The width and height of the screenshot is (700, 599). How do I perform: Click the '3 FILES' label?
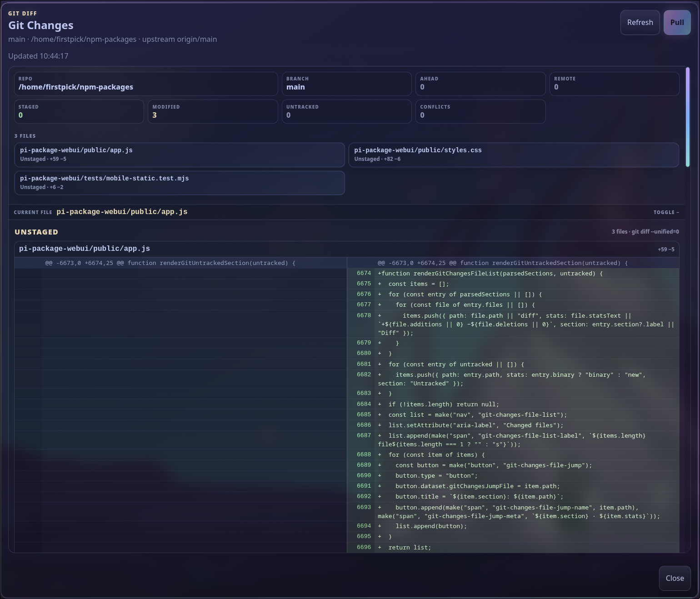pyautogui.click(x=25, y=136)
